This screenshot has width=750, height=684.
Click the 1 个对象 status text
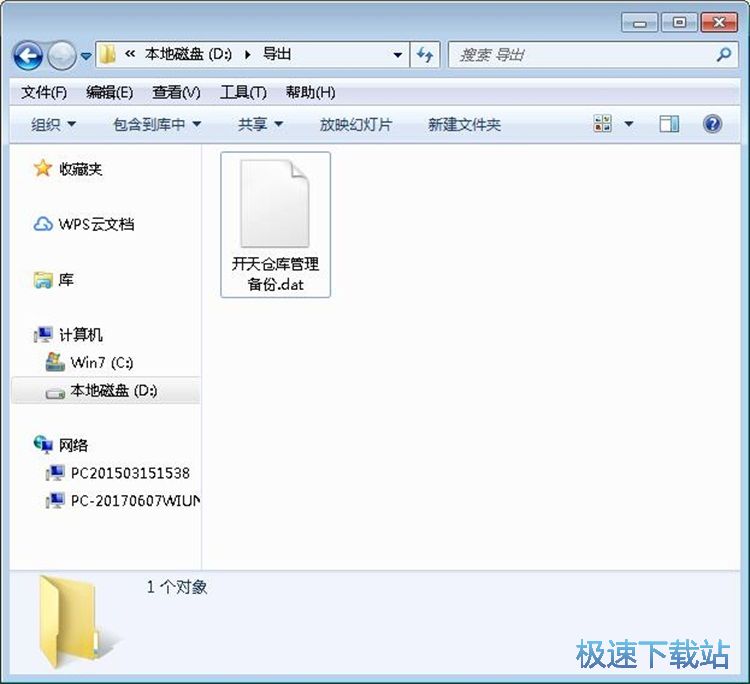(x=177, y=587)
